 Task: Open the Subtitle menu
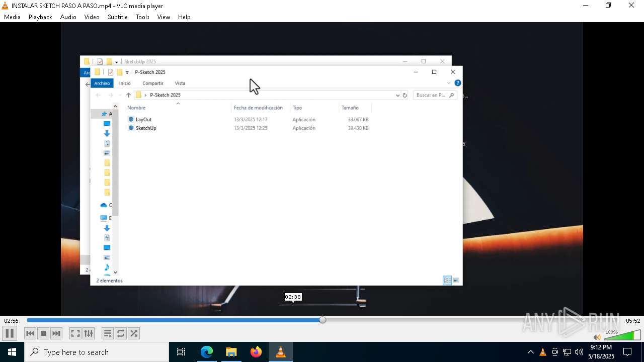(x=118, y=17)
